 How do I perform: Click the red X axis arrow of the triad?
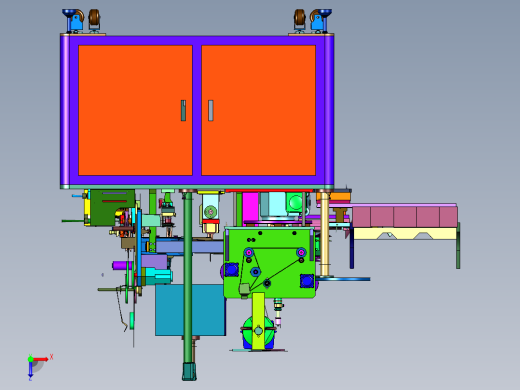pyautogui.click(x=41, y=359)
